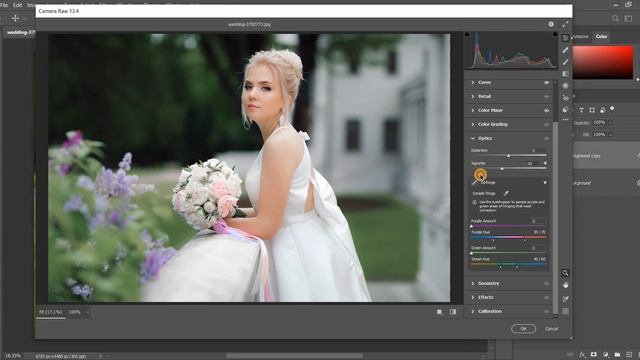The width and height of the screenshot is (640, 360).
Task: Click the new group folder icon
Action: (617, 355)
